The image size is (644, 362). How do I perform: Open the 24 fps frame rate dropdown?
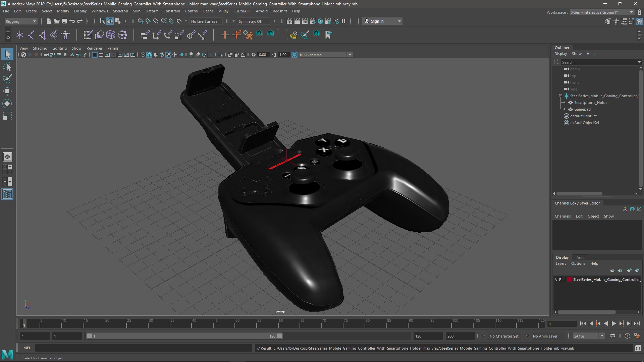pos(589,336)
